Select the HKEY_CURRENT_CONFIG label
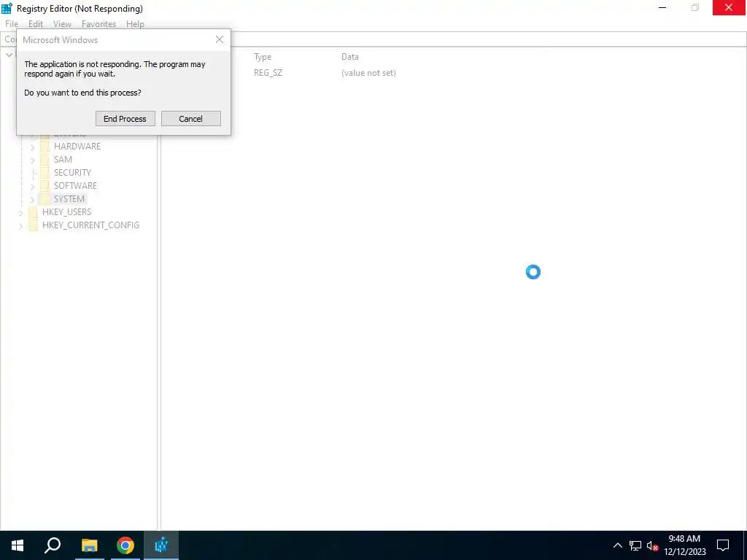 [x=90, y=225]
